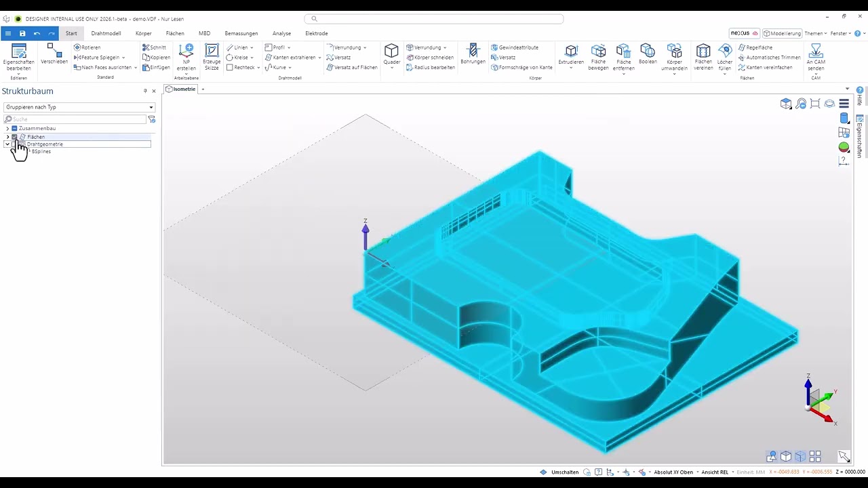Screen dimensions: 868x488
Task: Click the Schnitt scissors tool
Action: click(155, 47)
